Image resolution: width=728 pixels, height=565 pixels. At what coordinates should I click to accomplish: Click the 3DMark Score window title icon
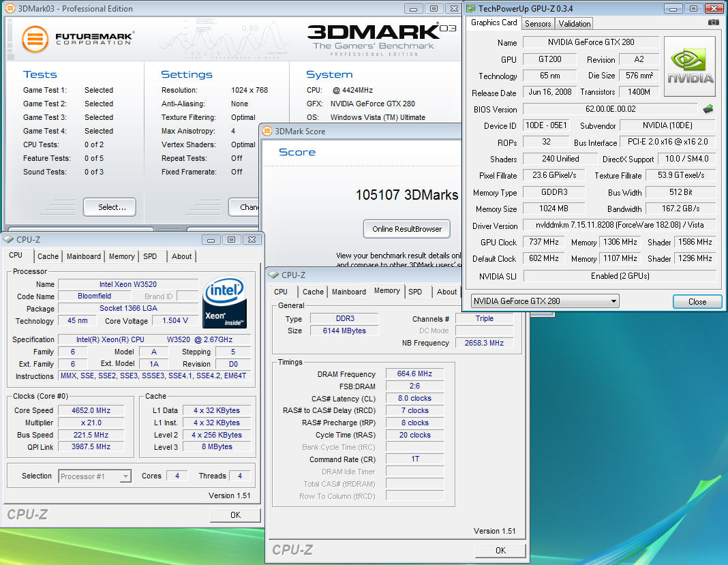[267, 132]
